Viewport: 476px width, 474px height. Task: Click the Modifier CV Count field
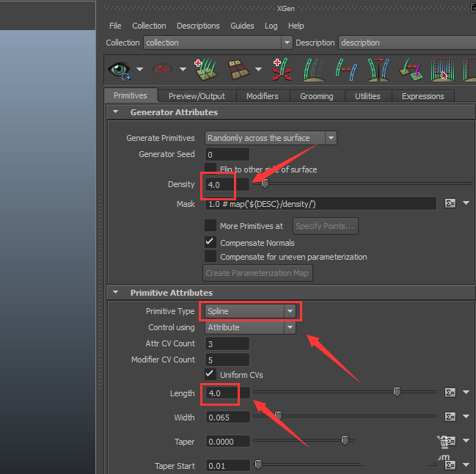coord(227,360)
